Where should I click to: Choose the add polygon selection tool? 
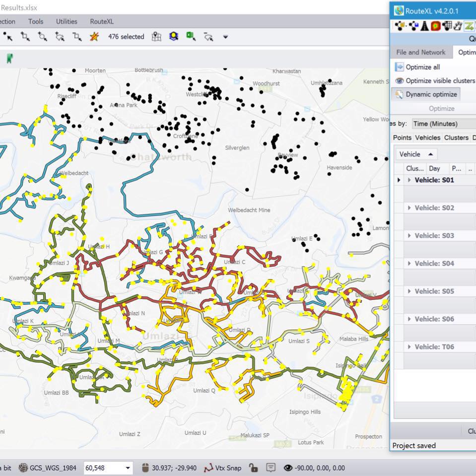tap(43, 37)
